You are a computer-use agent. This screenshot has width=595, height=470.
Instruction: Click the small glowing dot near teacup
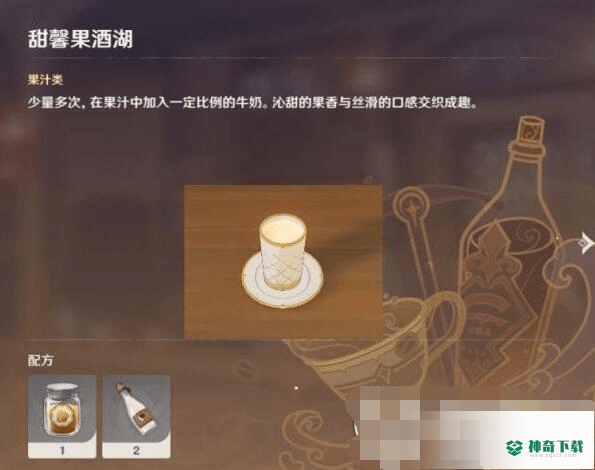pyautogui.click(x=296, y=388)
